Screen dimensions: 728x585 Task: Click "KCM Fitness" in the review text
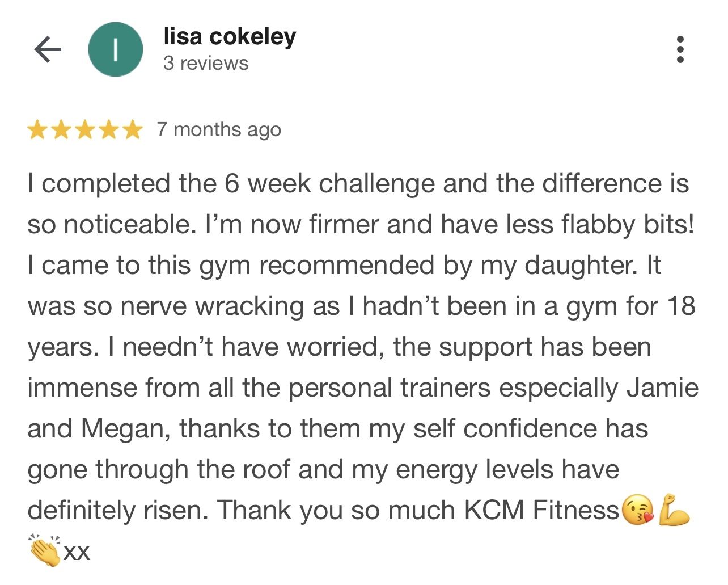click(541, 510)
